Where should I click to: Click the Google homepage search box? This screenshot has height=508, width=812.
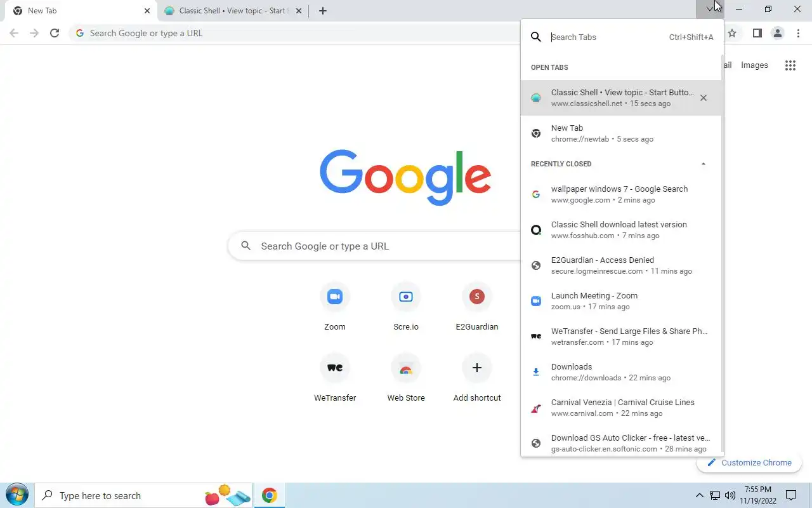(x=374, y=246)
